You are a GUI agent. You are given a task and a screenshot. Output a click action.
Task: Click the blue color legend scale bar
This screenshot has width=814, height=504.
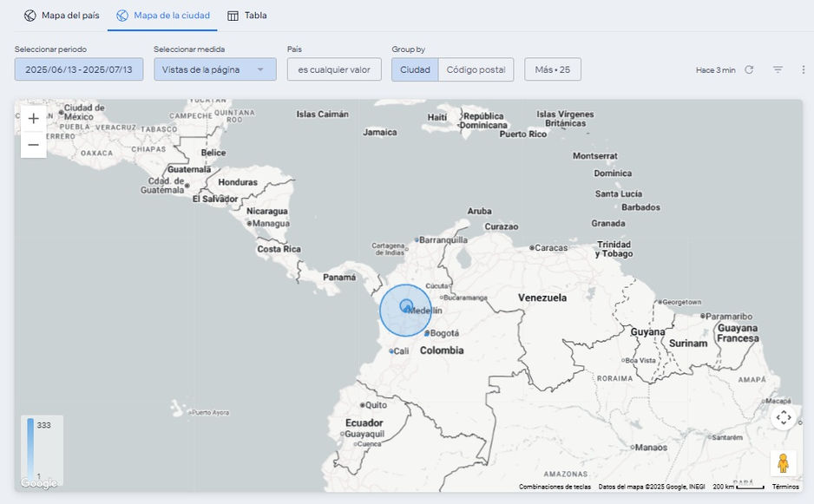point(30,448)
